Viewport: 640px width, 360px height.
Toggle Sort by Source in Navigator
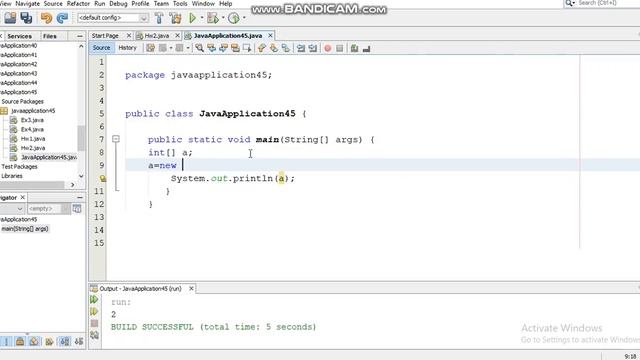[x=79, y=341]
